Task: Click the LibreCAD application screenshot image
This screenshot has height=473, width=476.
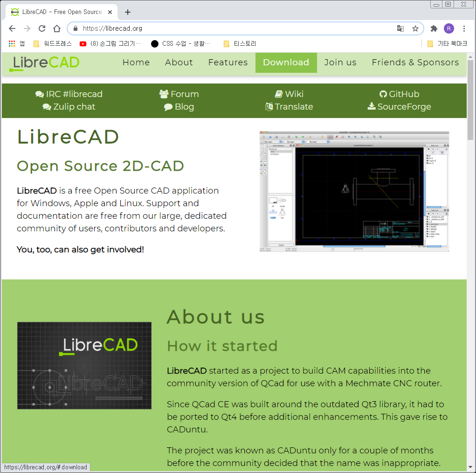Action: [x=354, y=191]
